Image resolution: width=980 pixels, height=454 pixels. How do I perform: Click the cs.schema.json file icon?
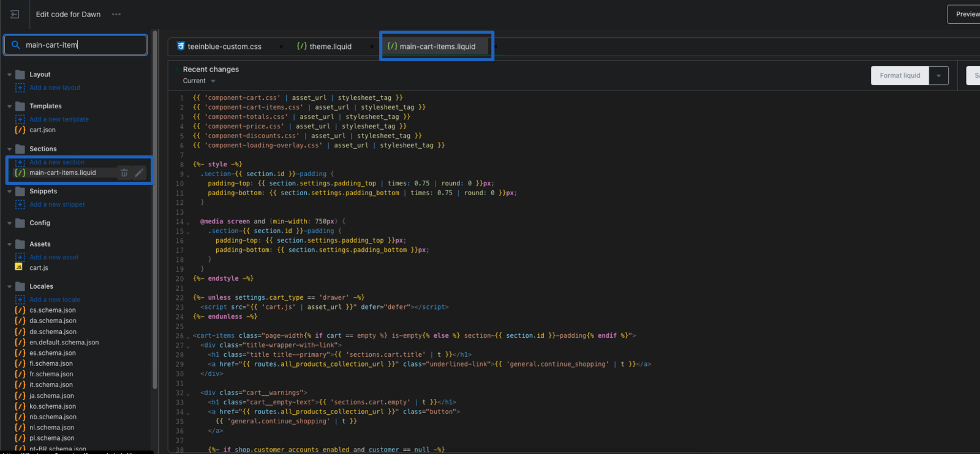point(20,310)
